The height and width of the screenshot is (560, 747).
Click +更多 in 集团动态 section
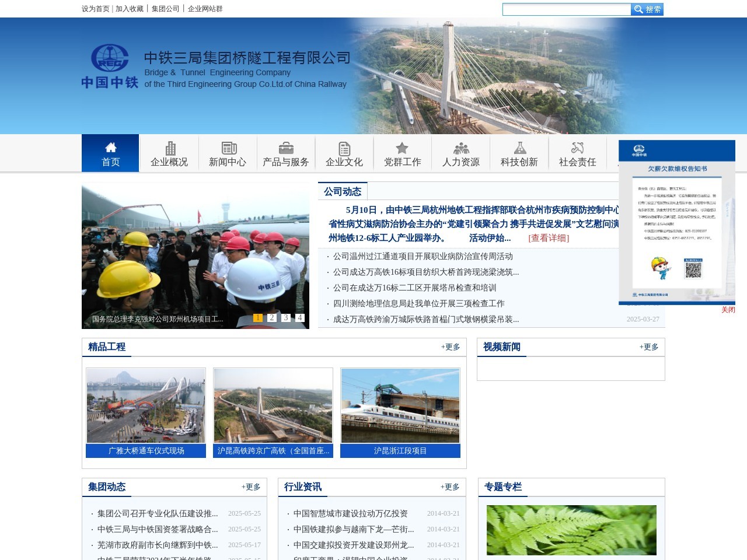(251, 487)
